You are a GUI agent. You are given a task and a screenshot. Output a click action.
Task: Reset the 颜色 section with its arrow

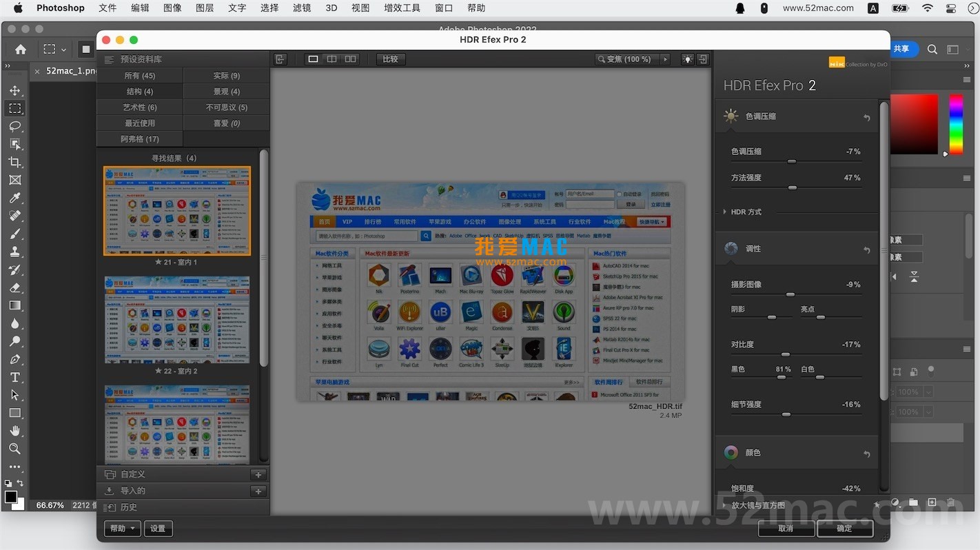[x=867, y=454]
